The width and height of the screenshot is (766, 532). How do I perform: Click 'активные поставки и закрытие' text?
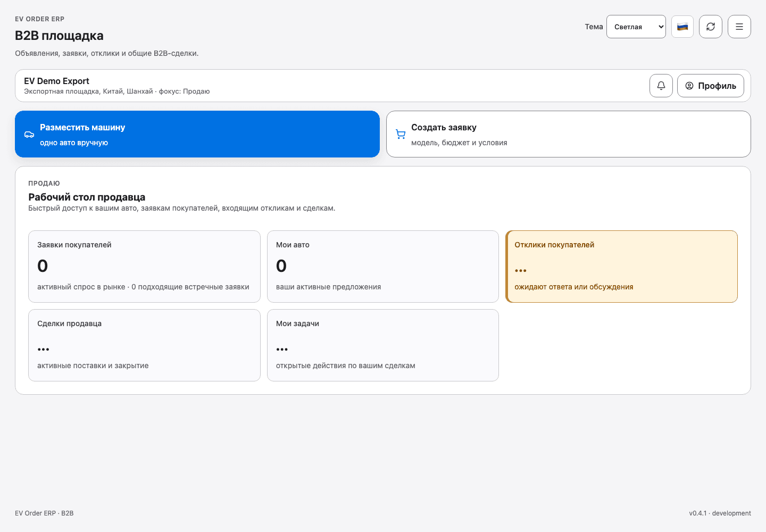coord(93,365)
